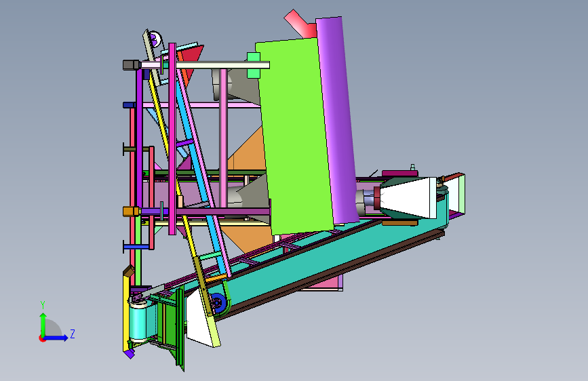The height and width of the screenshot is (381, 588).
Task: Click the blue Z axis arrow of triad
Action: pyautogui.click(x=56, y=338)
